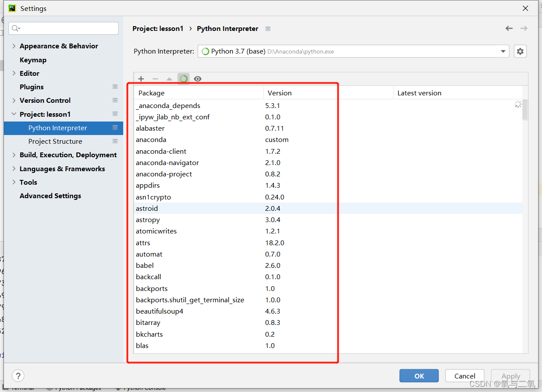
Task: Click the back navigation arrow
Action: (509, 28)
